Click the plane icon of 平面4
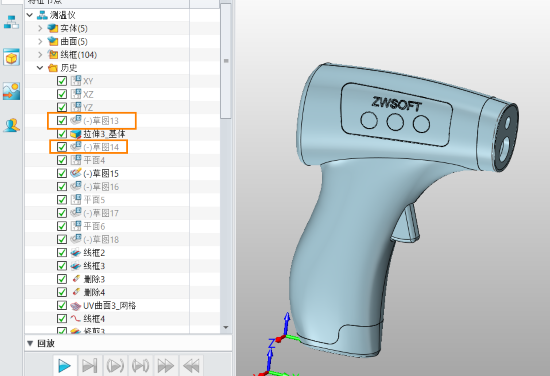The width and height of the screenshot is (550, 376). click(76, 160)
